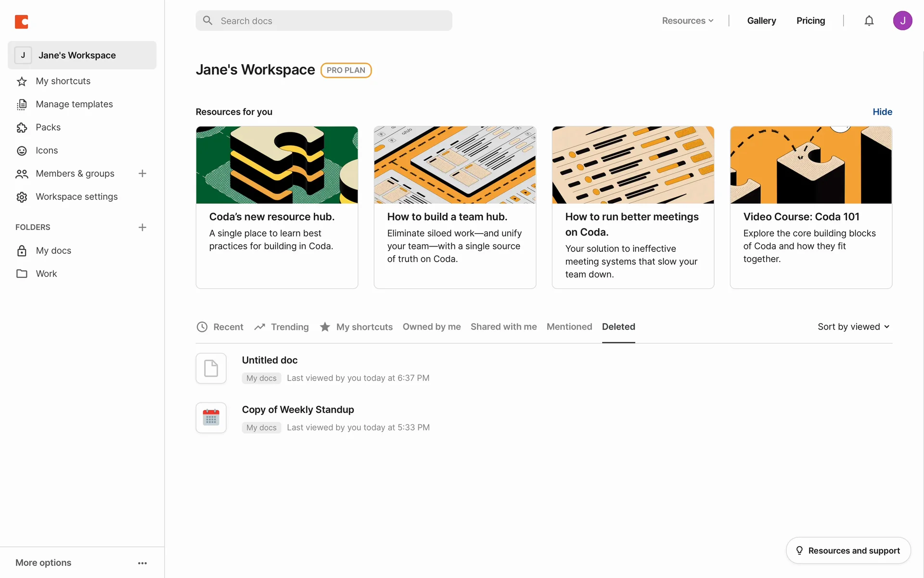Click the More options ellipsis icon

(142, 563)
